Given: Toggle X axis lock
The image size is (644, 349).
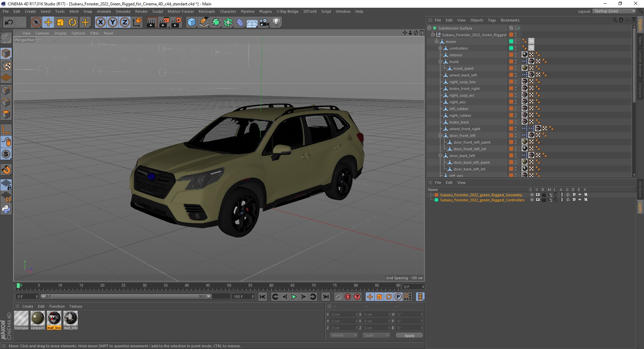Looking at the screenshot, I should pos(100,22).
